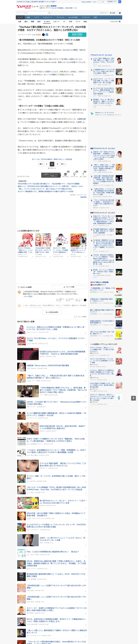The height and width of the screenshot is (644, 138).
Task: React with わかりやすい lightbulb icon
Action: coord(74,174)
